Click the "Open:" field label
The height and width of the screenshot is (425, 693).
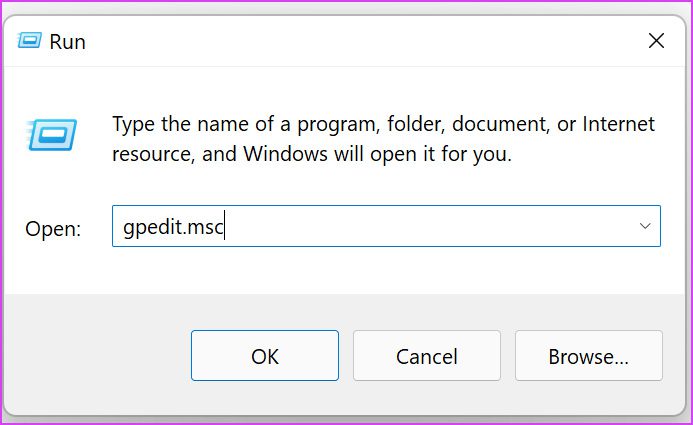53,229
